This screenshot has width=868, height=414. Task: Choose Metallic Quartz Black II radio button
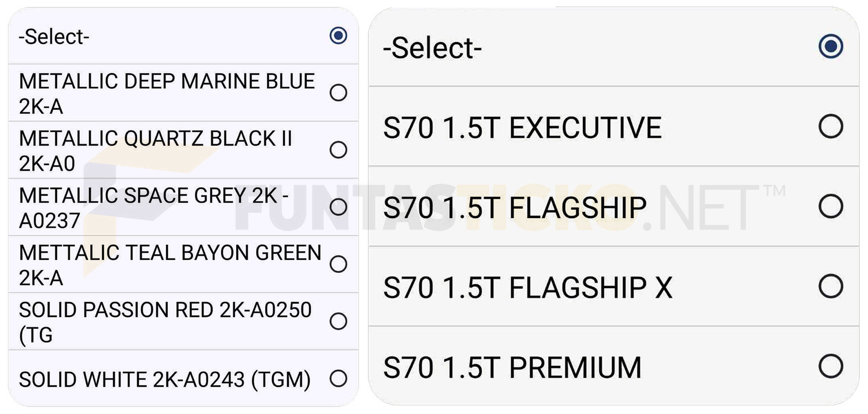pos(338,149)
